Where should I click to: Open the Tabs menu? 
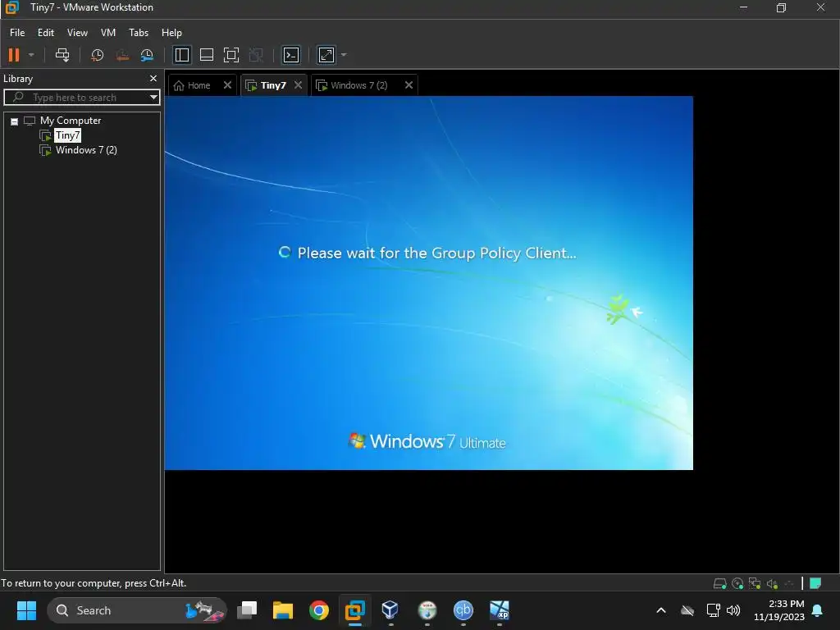click(x=138, y=33)
